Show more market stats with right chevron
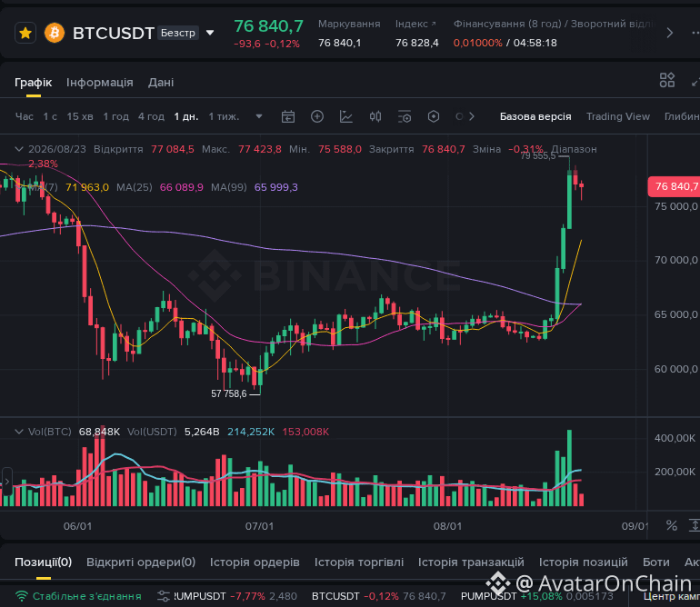700x607 pixels. 669,33
